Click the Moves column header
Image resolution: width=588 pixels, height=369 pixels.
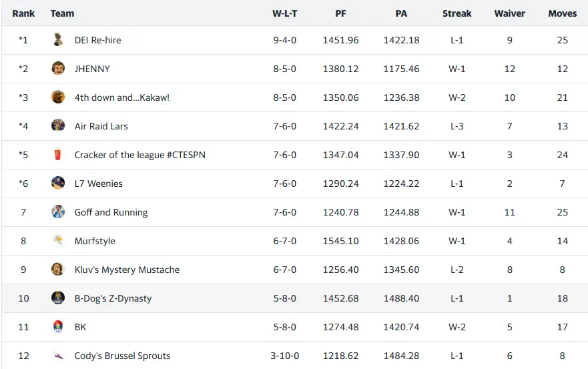point(562,13)
